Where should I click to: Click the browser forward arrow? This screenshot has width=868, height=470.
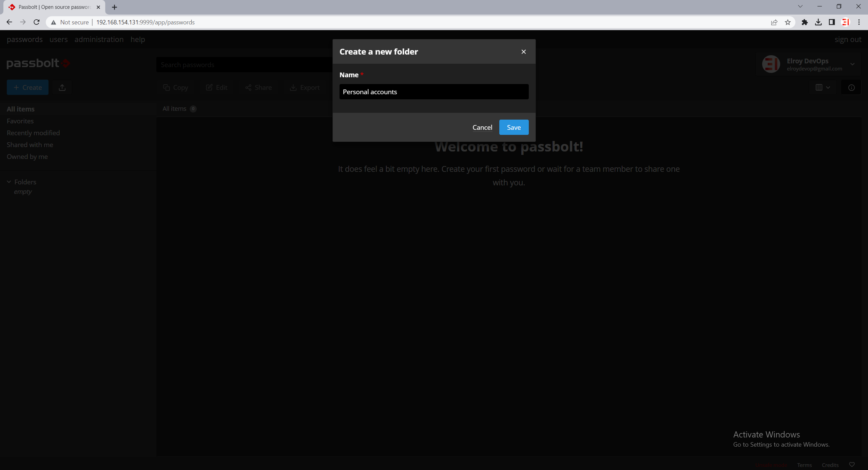[23, 22]
